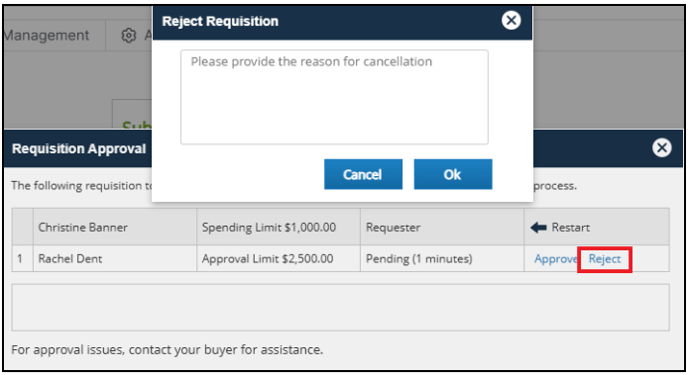The width and height of the screenshot is (688, 375).
Task: Click the empty box below the approver table
Action: [340, 307]
